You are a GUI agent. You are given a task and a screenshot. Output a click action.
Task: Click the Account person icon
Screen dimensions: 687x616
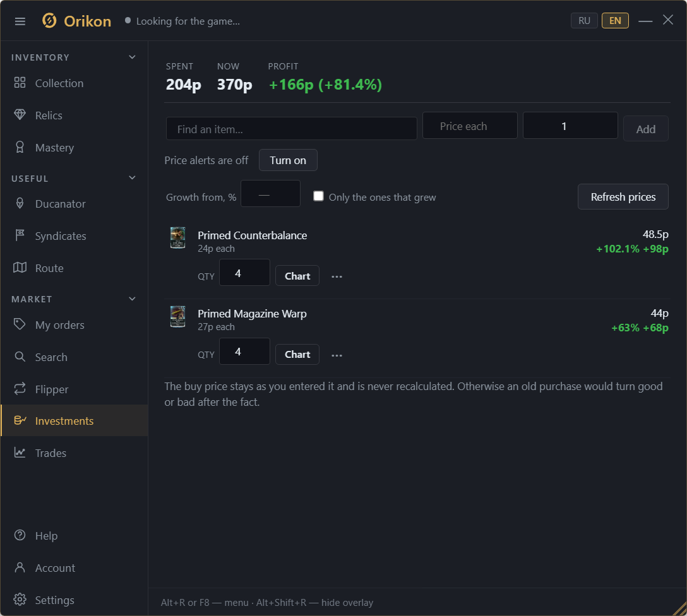[x=20, y=567]
